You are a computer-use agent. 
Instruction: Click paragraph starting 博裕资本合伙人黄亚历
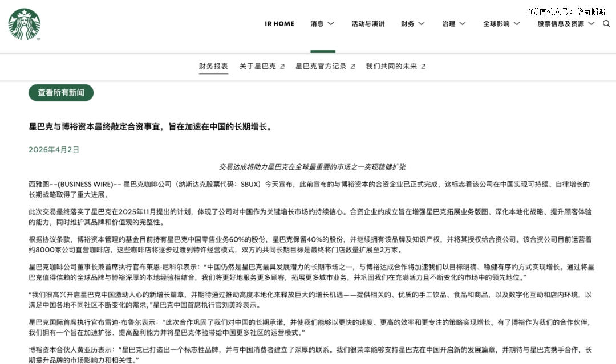[x=310, y=355]
